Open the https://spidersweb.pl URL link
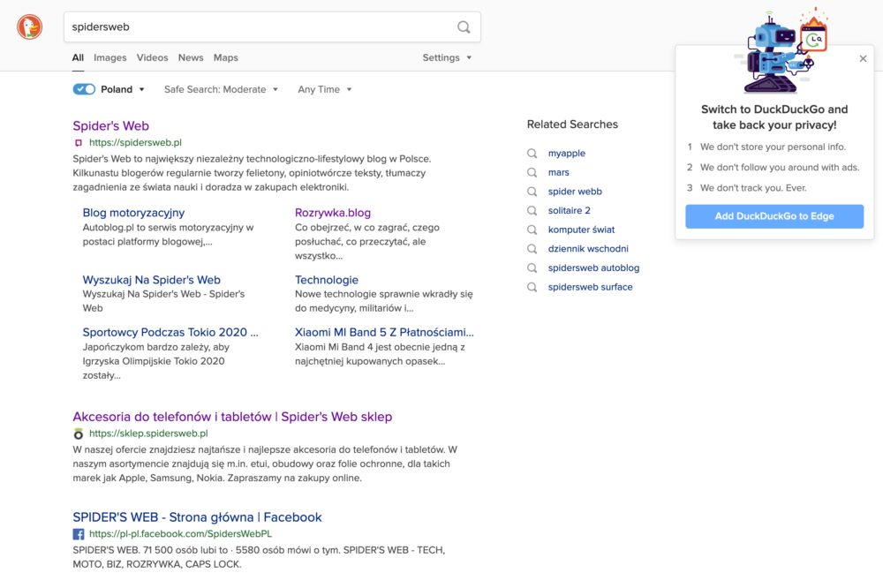 [x=135, y=143]
